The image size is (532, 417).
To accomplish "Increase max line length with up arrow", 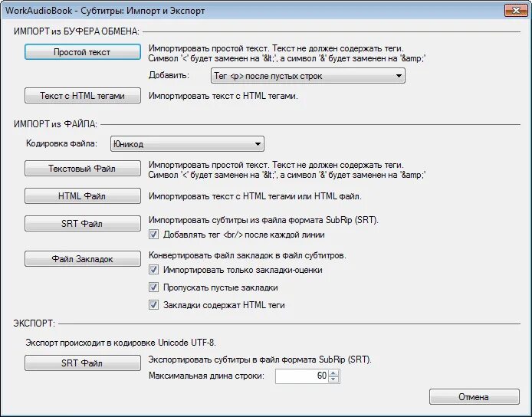I will point(334,373).
